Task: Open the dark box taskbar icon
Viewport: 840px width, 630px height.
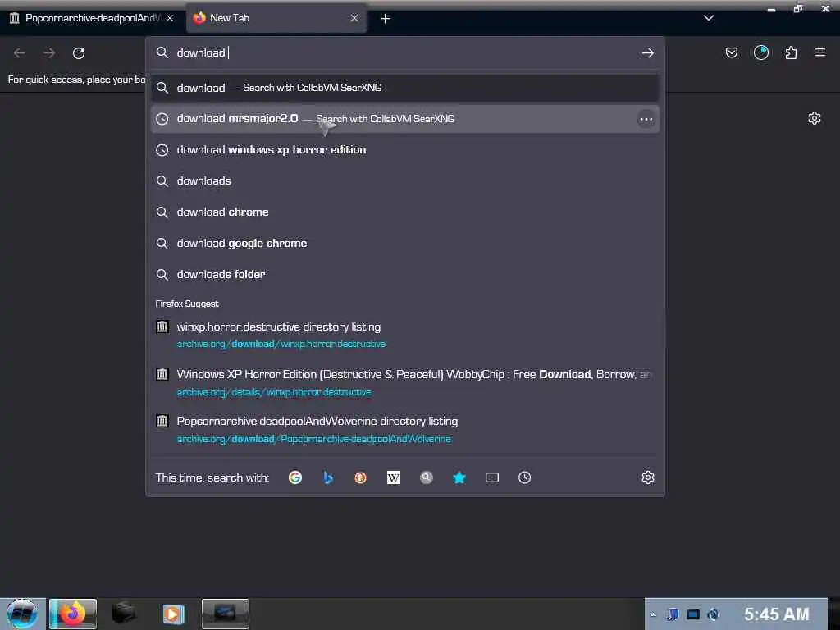Action: [x=124, y=613]
